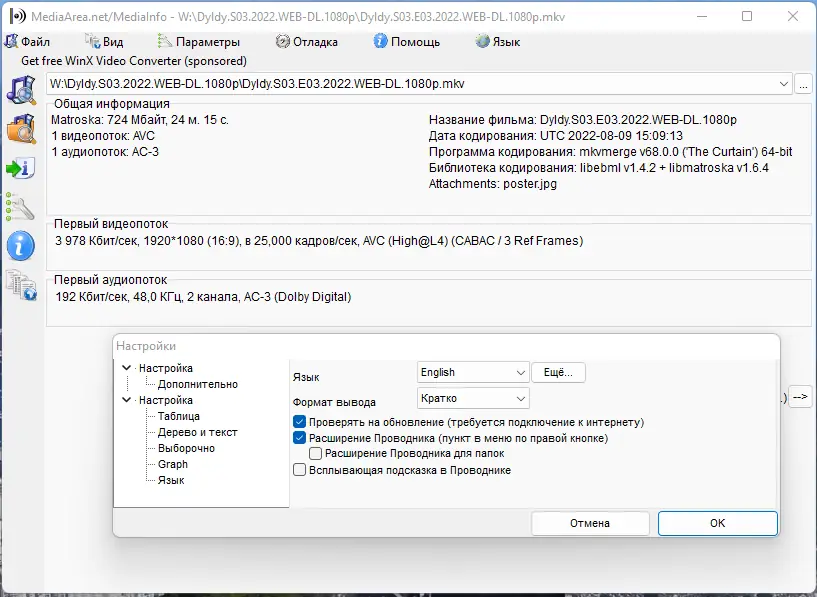Click the audio stream info line 192 Кбит/сек
This screenshot has width=817, height=597.
coord(203,297)
